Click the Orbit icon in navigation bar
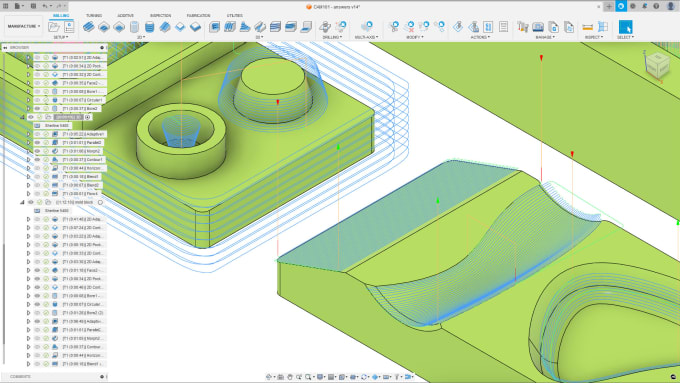Viewport: 680px width, 383px height. tap(269, 377)
